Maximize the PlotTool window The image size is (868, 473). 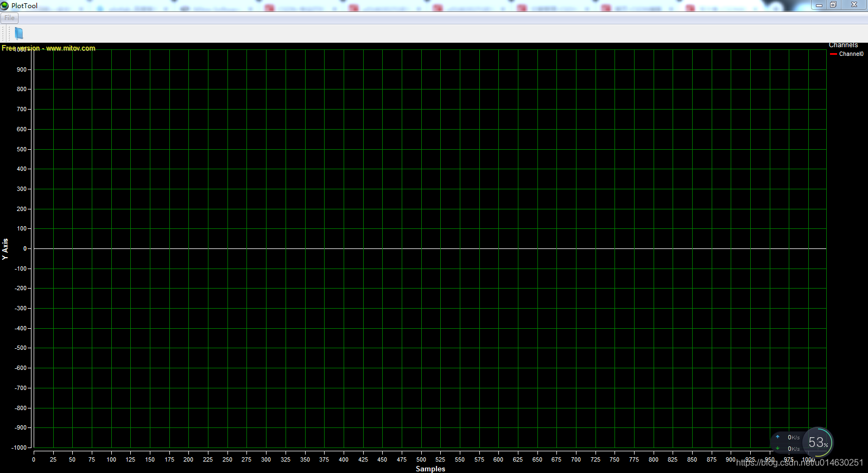pos(833,5)
